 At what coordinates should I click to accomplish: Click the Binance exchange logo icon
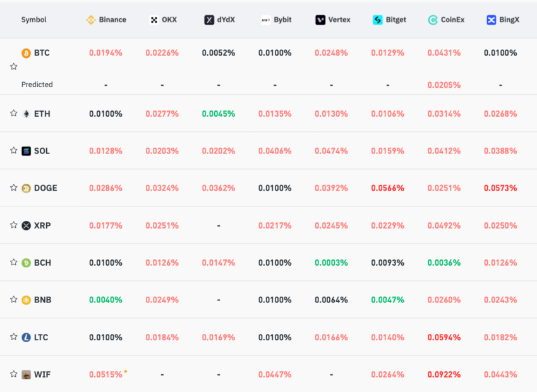91,20
